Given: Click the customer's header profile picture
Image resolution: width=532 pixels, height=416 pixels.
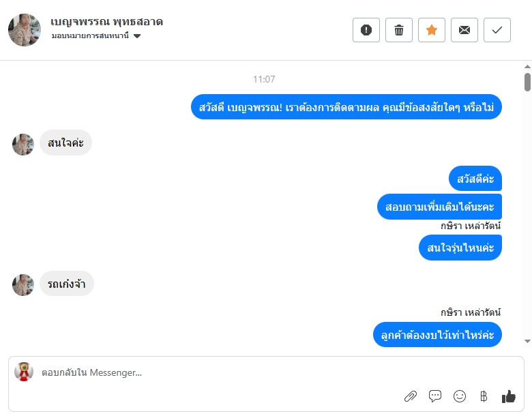Looking at the screenshot, I should tap(25, 30).
